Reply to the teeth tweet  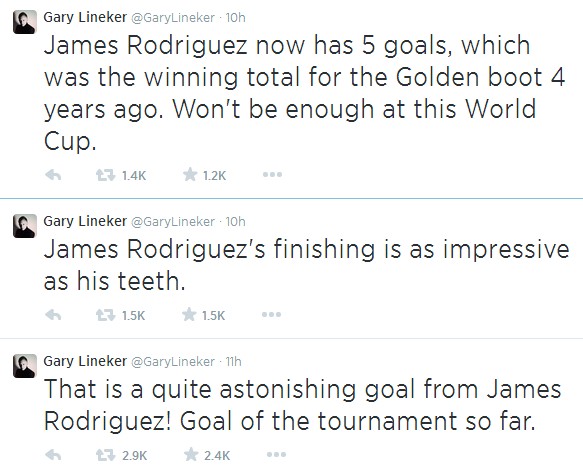pos(53,315)
